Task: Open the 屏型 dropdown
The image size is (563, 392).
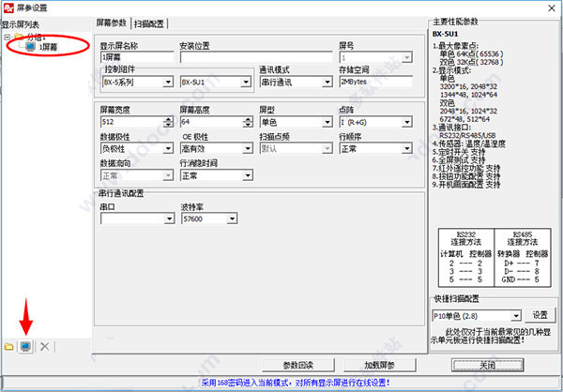Action: pos(327,123)
